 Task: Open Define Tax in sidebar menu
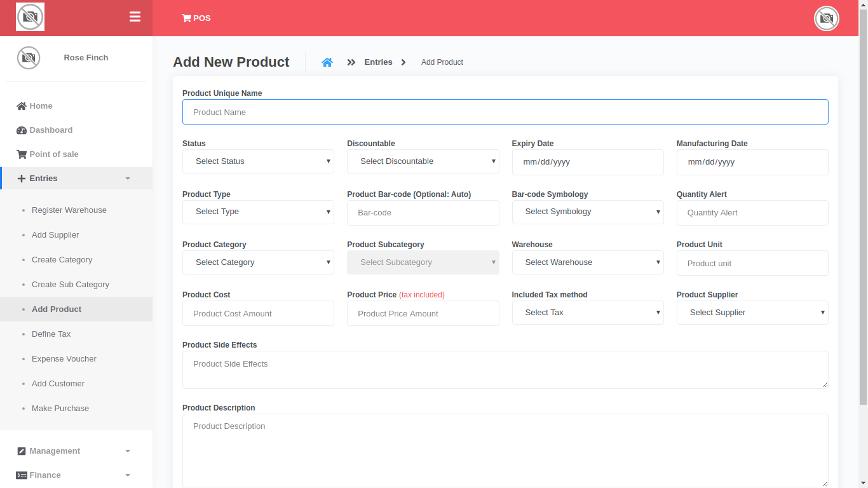pyautogui.click(x=51, y=334)
